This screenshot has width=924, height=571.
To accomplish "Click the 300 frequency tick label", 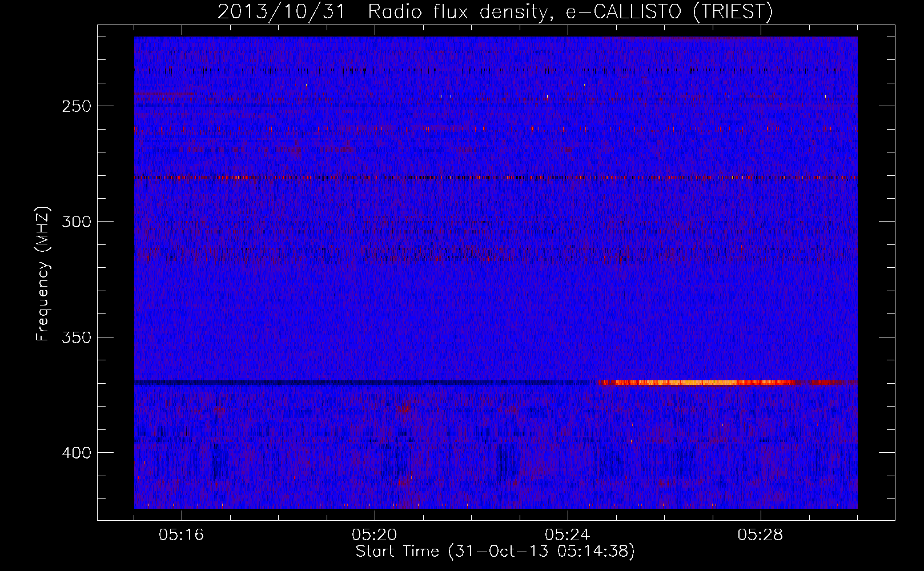I will (x=76, y=222).
